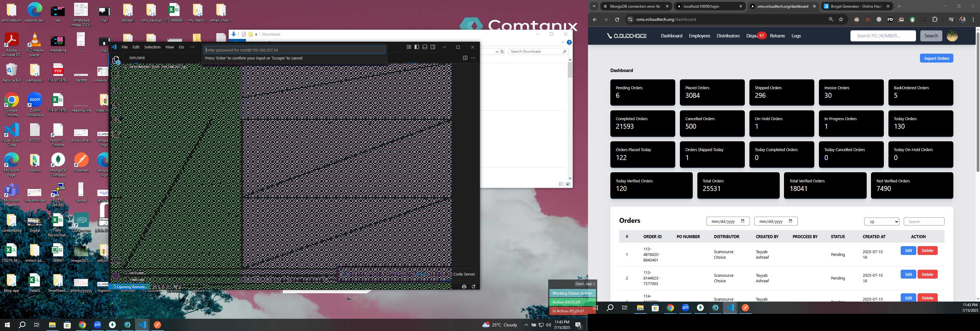Open Chrome three-dot menu
Screen dimensions: 980x331
(974, 19)
